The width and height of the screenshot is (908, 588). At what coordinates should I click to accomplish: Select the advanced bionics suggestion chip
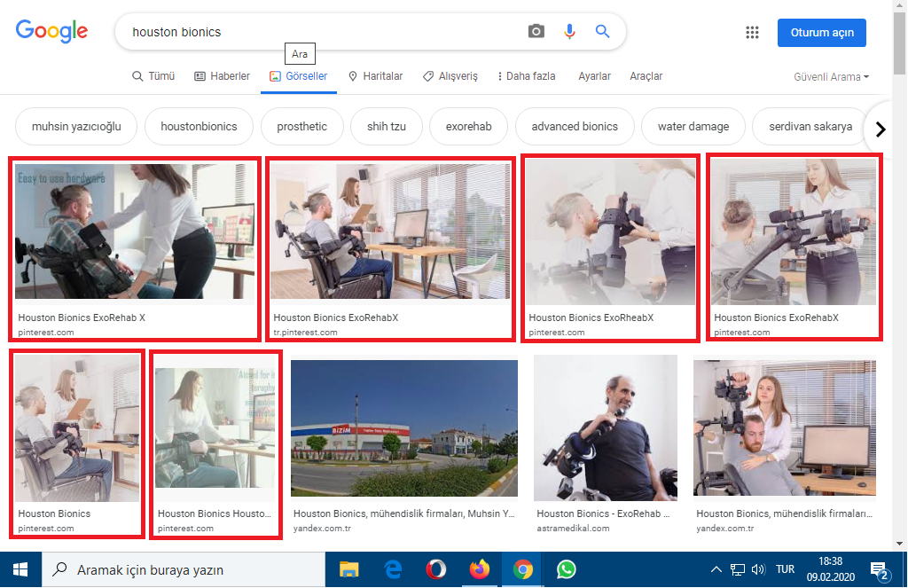pos(575,126)
